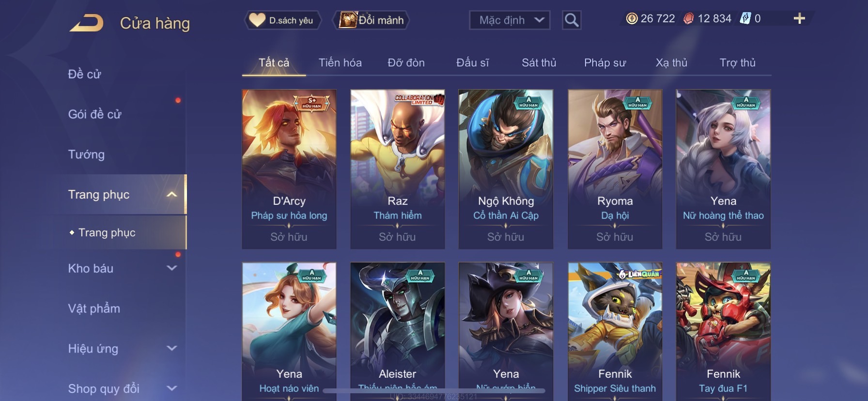868x401 pixels.
Task: Expand the Kho báu sidebar section
Action: coord(171,268)
